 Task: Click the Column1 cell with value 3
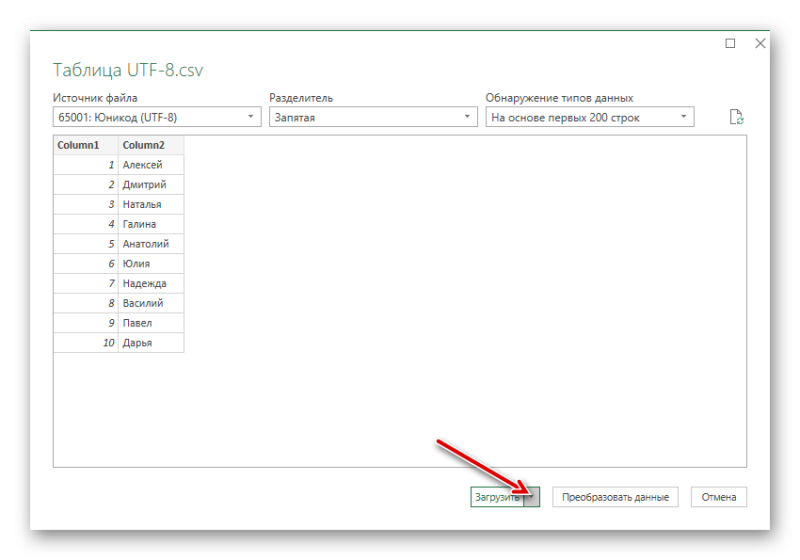pos(86,204)
